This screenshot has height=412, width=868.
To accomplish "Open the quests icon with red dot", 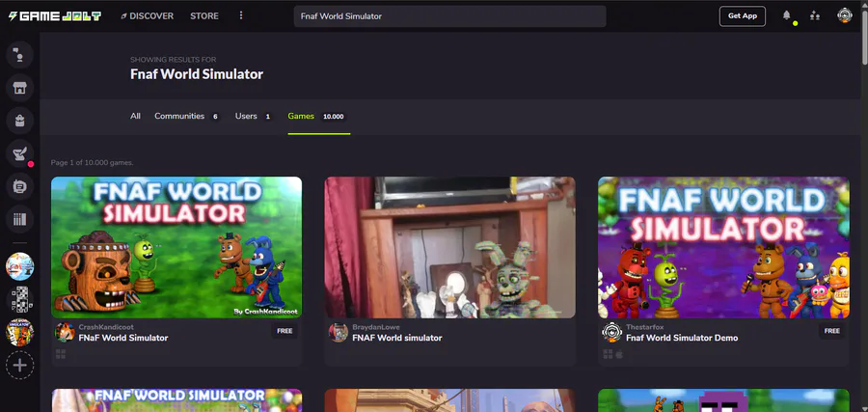I will [20, 153].
